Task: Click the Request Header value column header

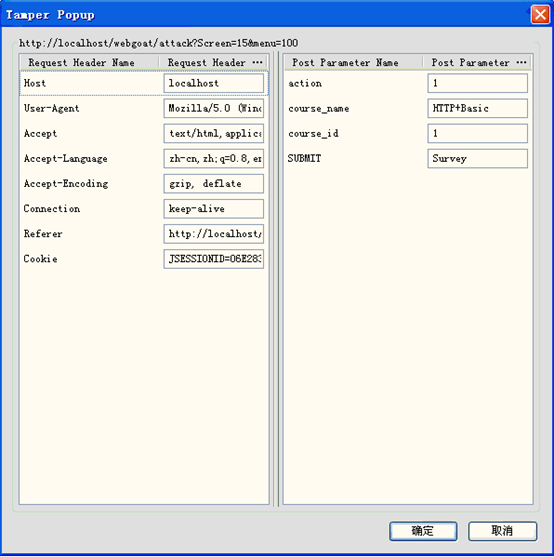Action: 213,63
